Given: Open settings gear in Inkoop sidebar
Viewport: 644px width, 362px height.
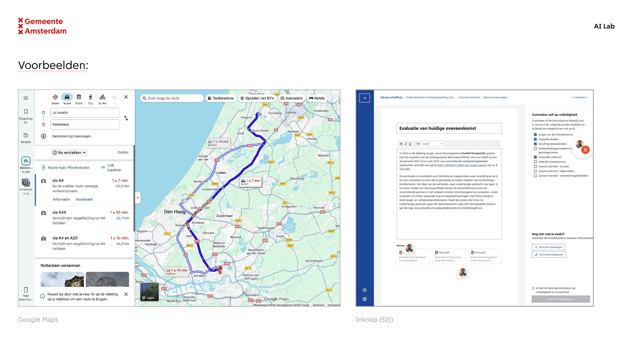Looking at the screenshot, I should tap(364, 299).
